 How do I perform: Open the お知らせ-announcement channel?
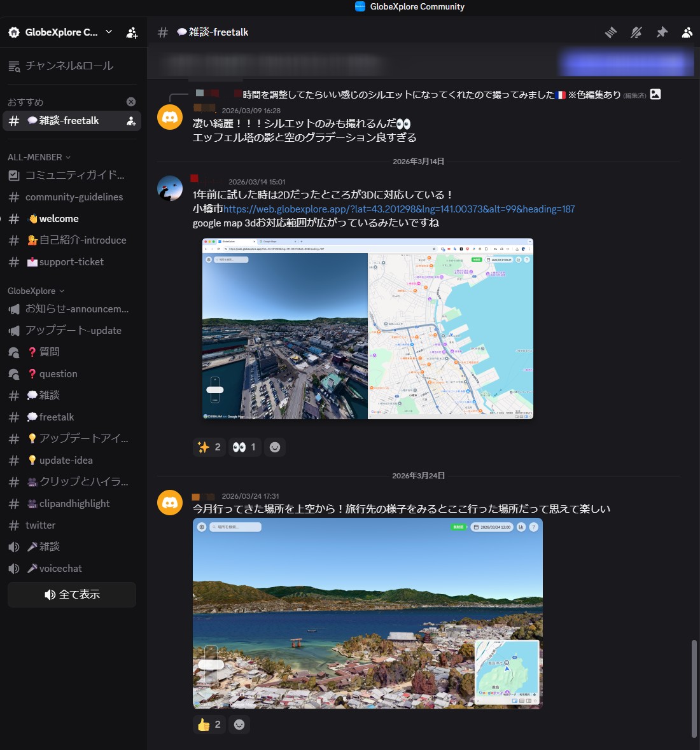[72, 309]
